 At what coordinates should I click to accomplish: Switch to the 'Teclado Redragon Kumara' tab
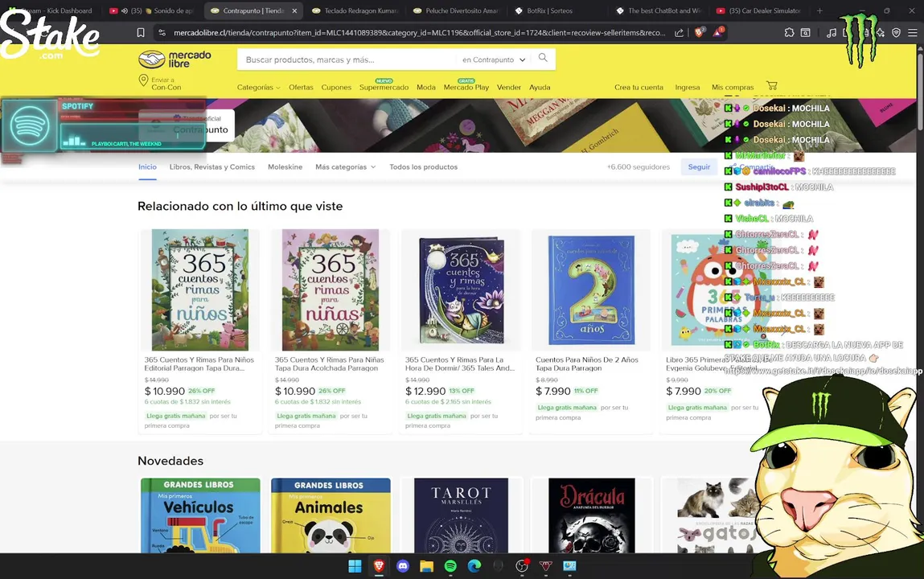[356, 10]
